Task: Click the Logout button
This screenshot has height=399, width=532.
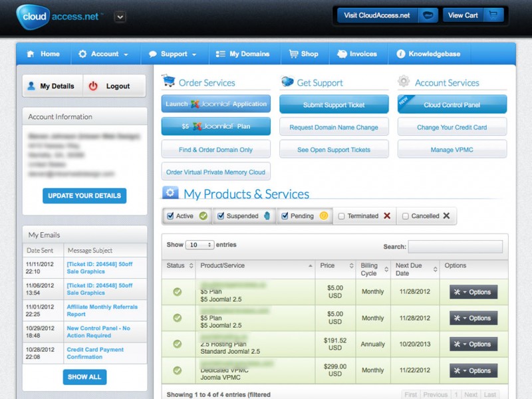Action: pyautogui.click(x=114, y=86)
